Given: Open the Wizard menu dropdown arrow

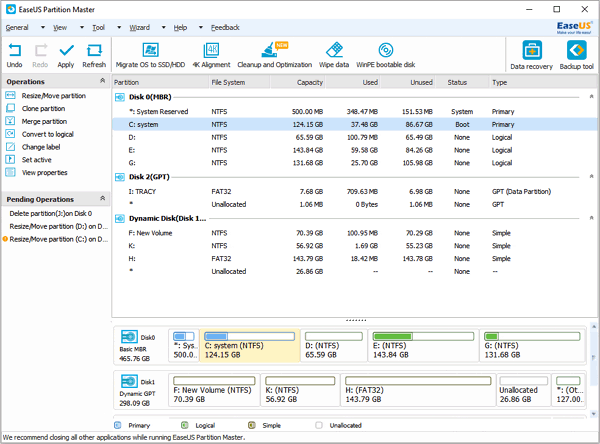Looking at the screenshot, I should 164,28.
